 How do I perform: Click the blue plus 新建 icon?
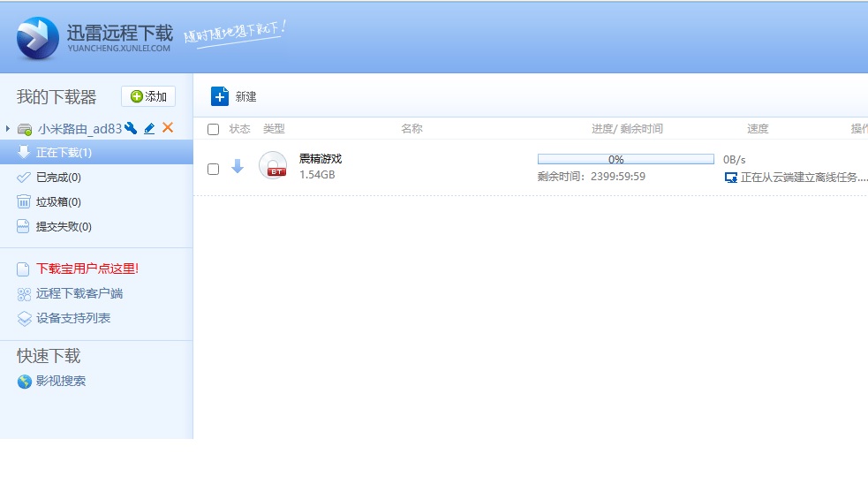click(x=220, y=96)
